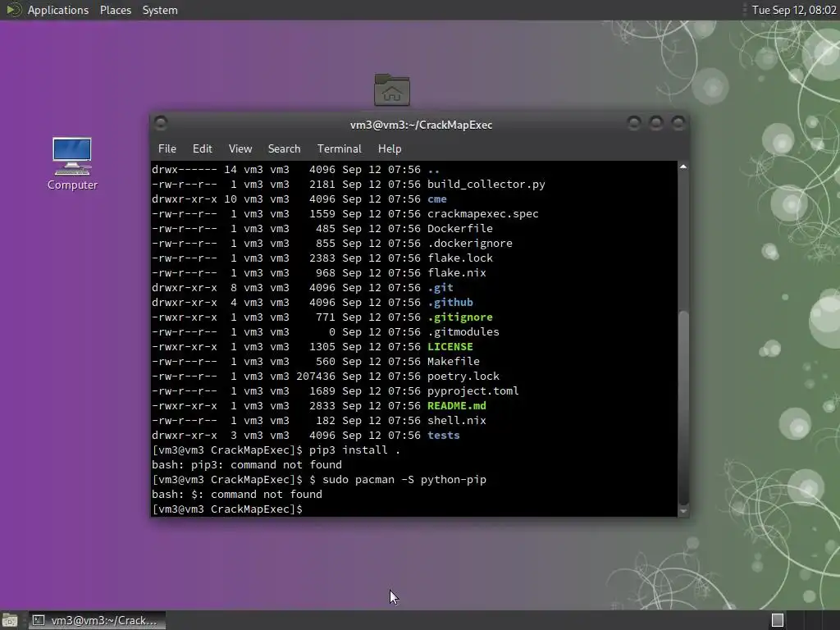This screenshot has width=840, height=630.
Task: Click the flake.lock filename
Action: [459, 258]
